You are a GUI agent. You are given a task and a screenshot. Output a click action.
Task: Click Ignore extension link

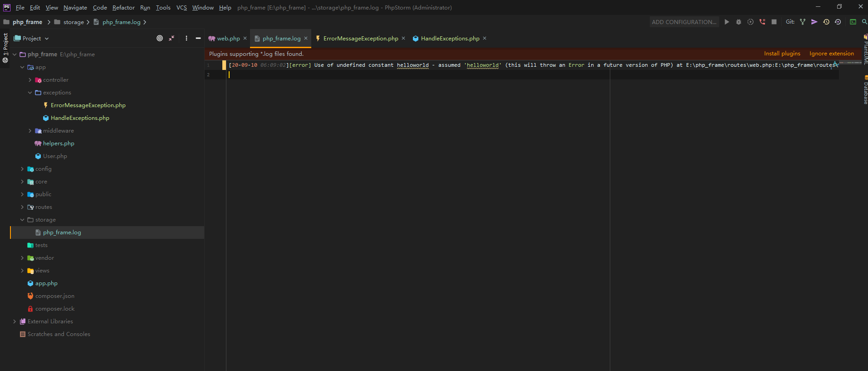831,54
